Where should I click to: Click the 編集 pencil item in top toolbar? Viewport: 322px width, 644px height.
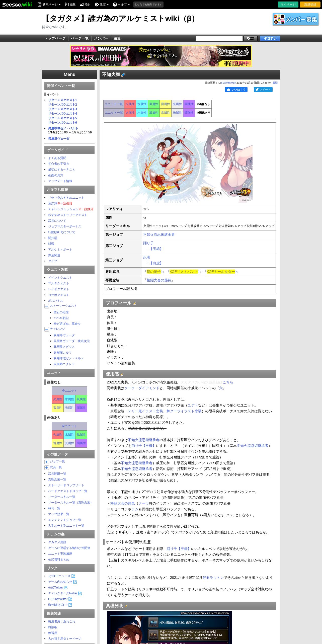click(70, 5)
